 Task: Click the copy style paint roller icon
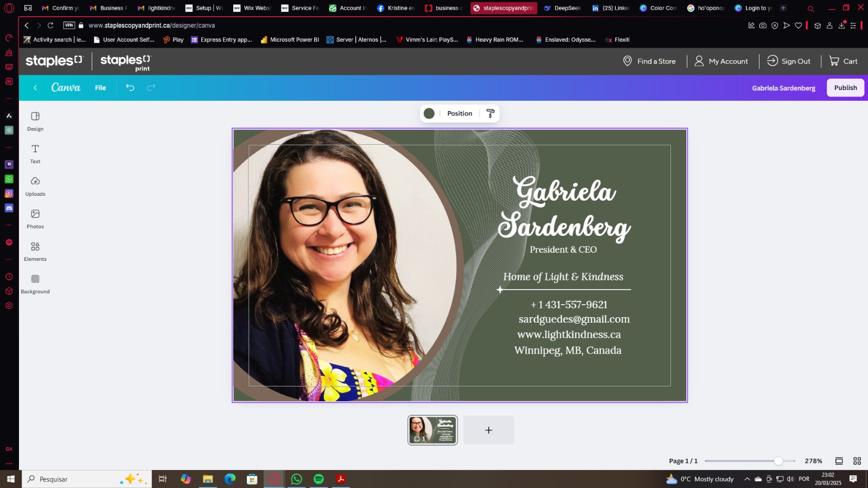(x=490, y=113)
